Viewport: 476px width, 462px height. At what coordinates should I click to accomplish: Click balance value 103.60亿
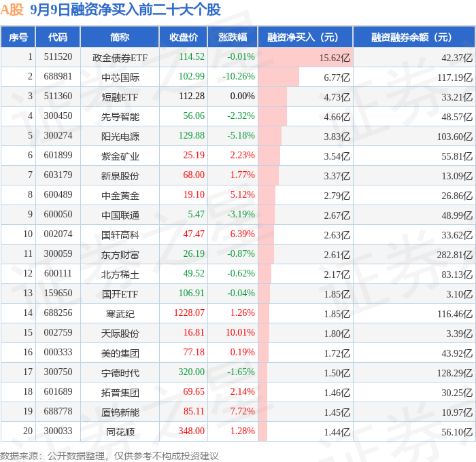[x=455, y=137]
